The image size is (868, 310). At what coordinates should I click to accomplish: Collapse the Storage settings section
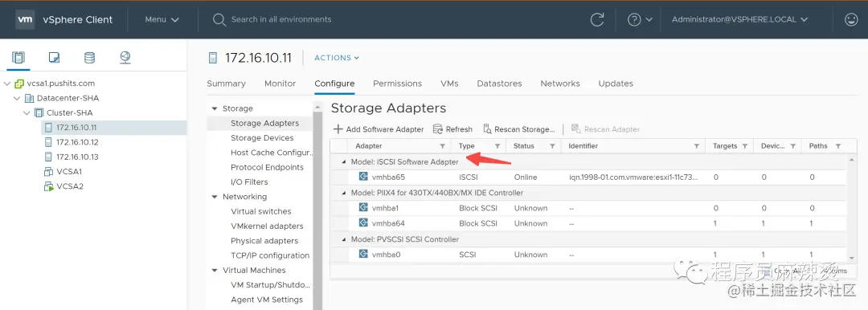(215, 109)
